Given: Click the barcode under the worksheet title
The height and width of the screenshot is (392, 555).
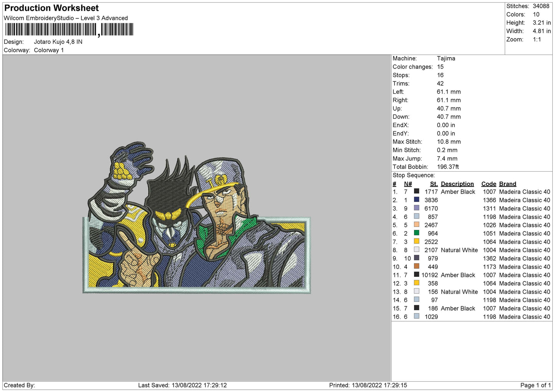Looking at the screenshot, I should 69,30.
